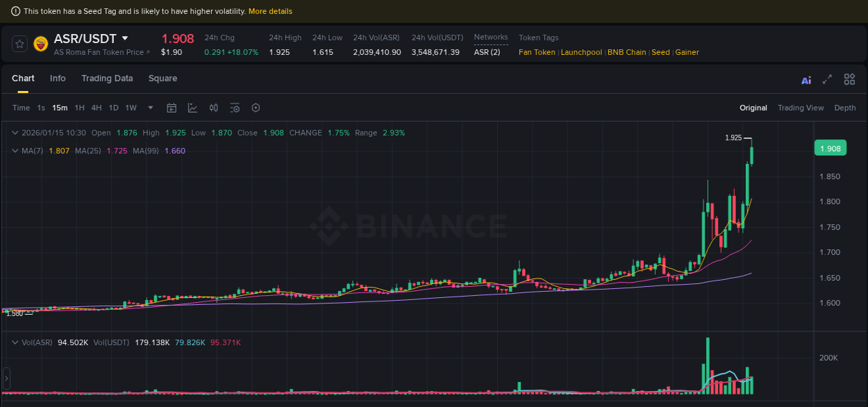
Task: Switch to the Trading Data tab
Action: (x=107, y=79)
